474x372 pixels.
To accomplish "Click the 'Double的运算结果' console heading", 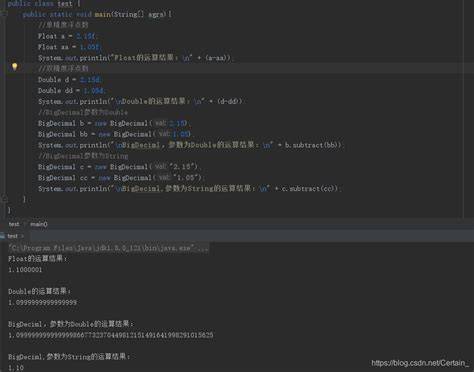I will 40,291.
